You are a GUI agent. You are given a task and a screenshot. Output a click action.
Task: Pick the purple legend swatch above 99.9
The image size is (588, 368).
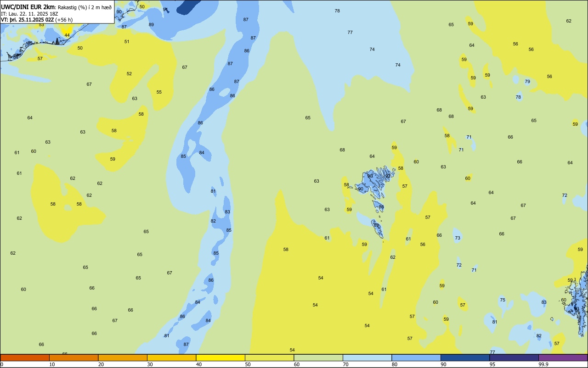pos(563,357)
